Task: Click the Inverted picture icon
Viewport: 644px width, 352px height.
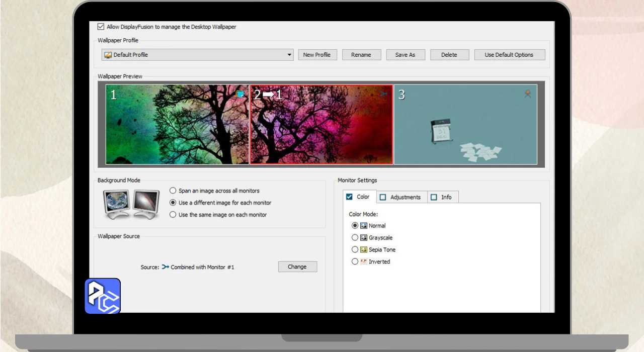Action: coord(364,261)
